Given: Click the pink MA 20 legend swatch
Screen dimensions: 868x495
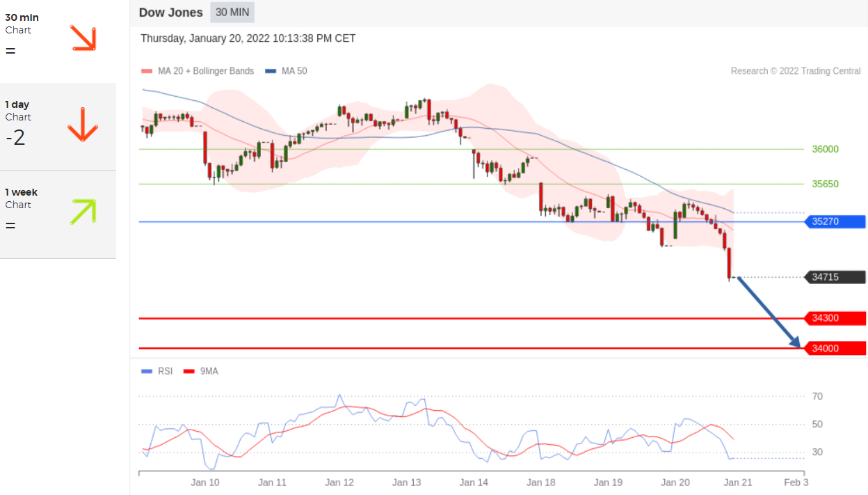Looking at the screenshot, I should (x=147, y=71).
